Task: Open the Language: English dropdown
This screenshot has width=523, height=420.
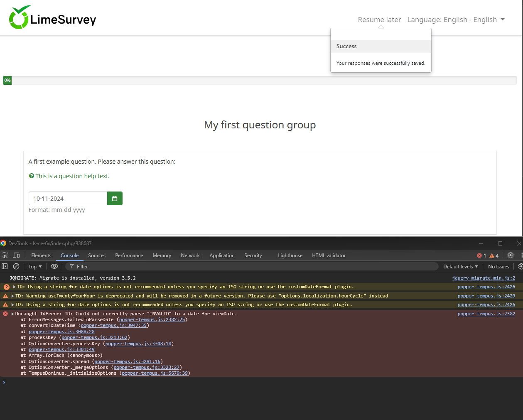Action: click(x=456, y=20)
